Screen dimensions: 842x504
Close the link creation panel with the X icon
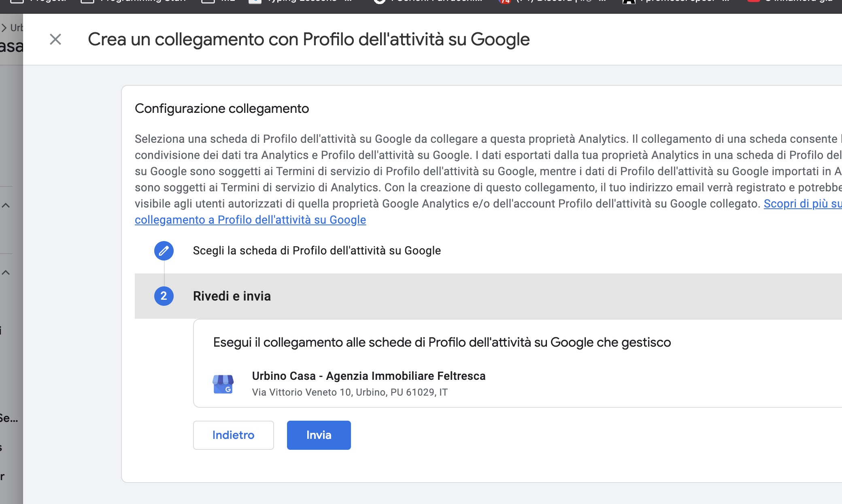pyautogui.click(x=55, y=39)
